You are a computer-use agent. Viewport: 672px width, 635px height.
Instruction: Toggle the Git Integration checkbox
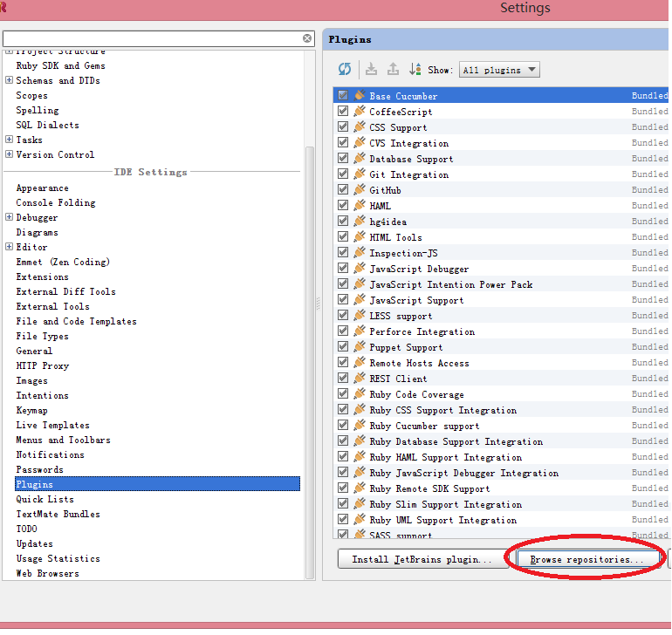pos(343,174)
